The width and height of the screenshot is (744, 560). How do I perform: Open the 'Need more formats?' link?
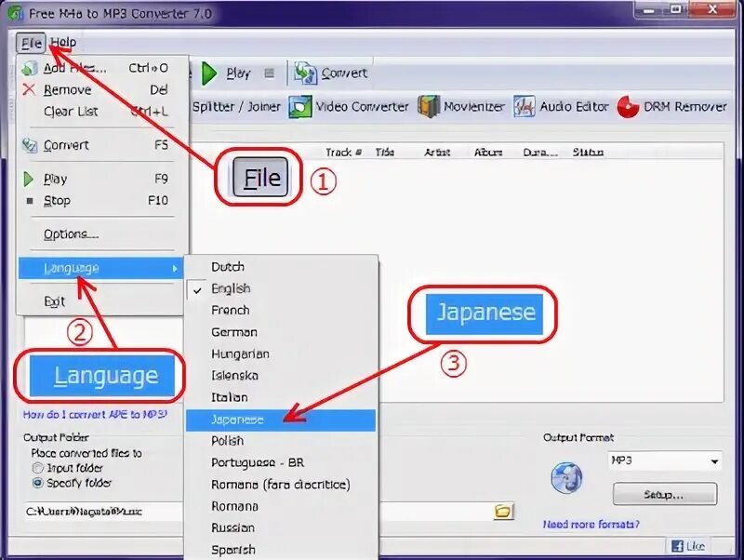click(x=591, y=525)
